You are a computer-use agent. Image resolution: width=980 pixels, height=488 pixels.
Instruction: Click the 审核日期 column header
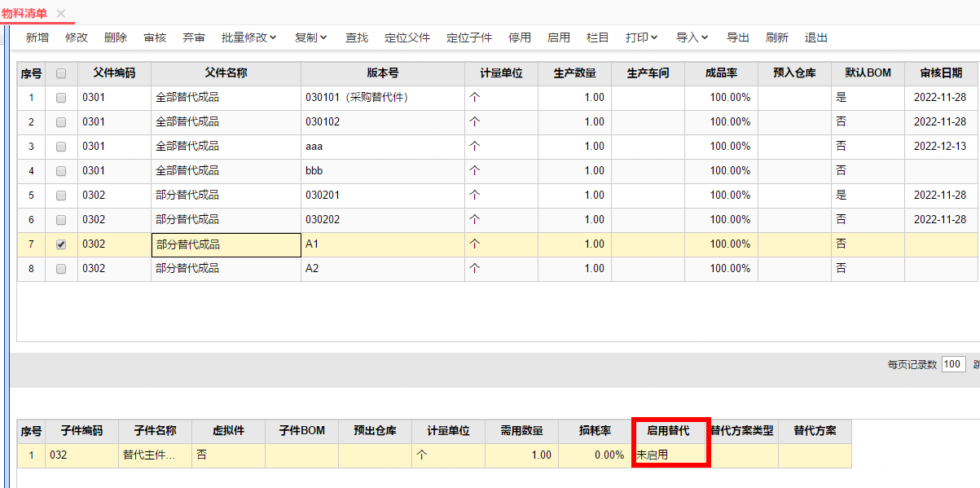941,73
